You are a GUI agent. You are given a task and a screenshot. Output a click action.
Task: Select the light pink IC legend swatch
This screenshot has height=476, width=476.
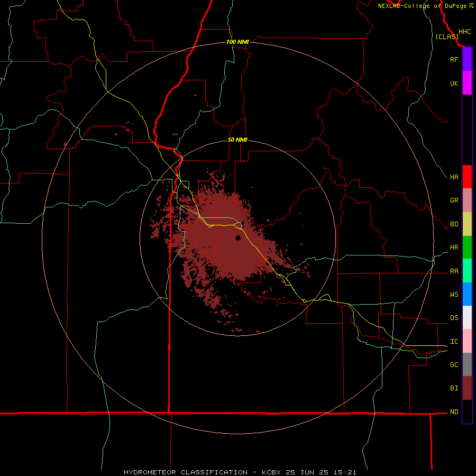click(467, 341)
